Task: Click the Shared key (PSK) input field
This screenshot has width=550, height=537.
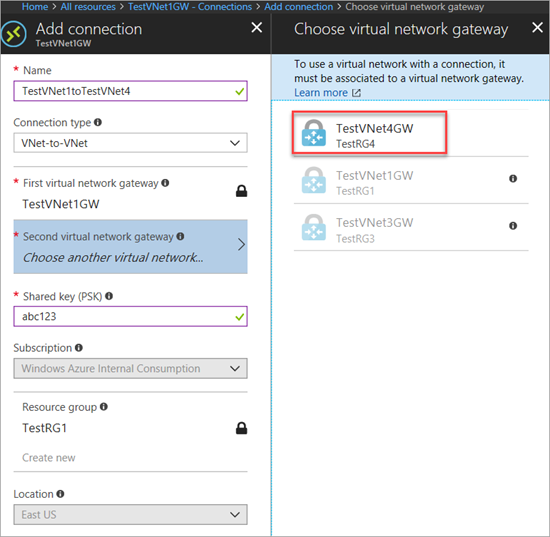Action: (130, 316)
